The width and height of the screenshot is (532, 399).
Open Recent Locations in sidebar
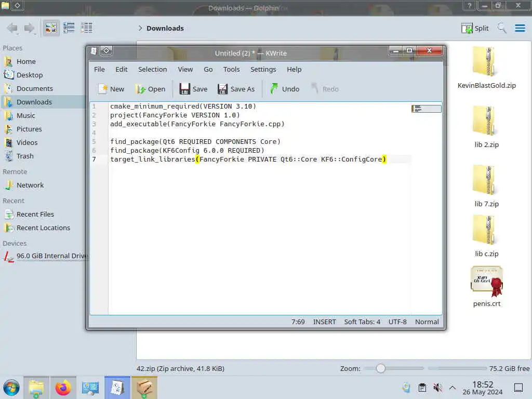coord(43,228)
